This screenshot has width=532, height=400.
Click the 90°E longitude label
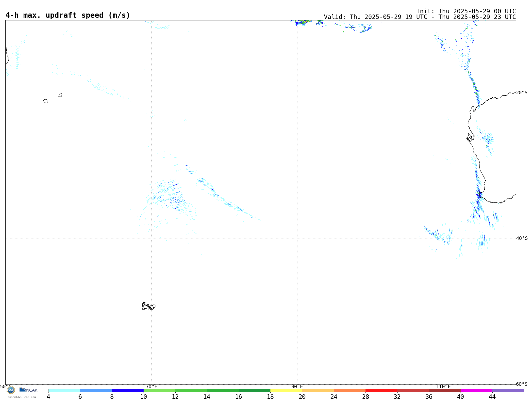pyautogui.click(x=297, y=387)
